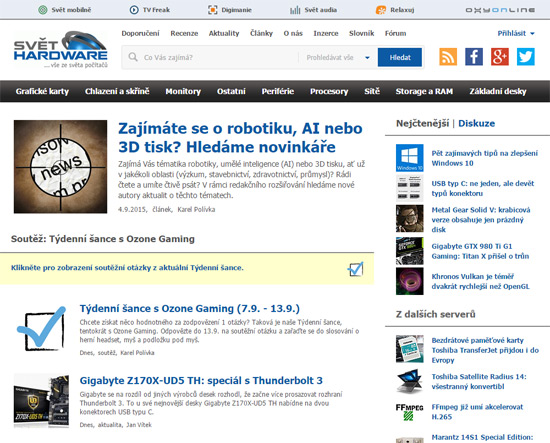Open Gigabyte GTX 980 Ti G1 Gaming link

(480, 251)
